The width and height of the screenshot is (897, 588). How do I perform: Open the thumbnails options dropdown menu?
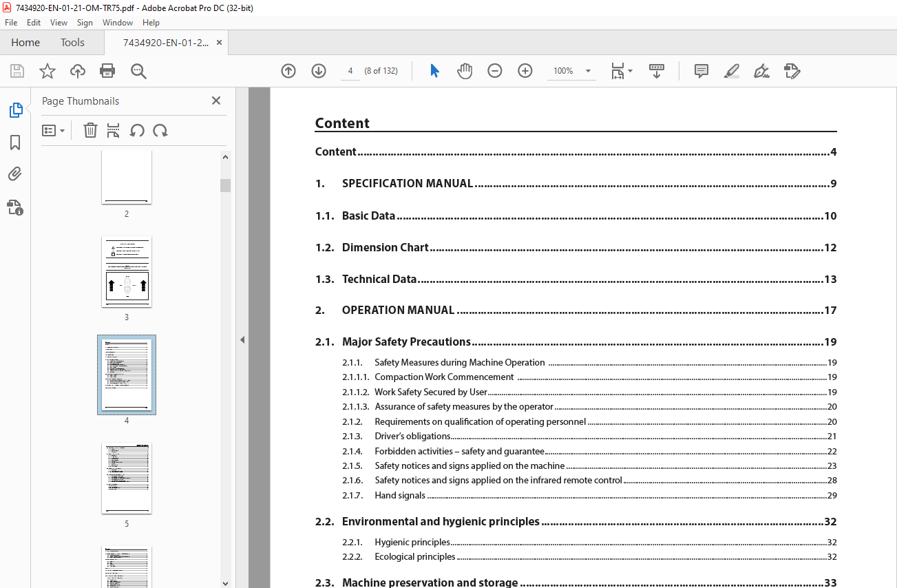point(53,130)
